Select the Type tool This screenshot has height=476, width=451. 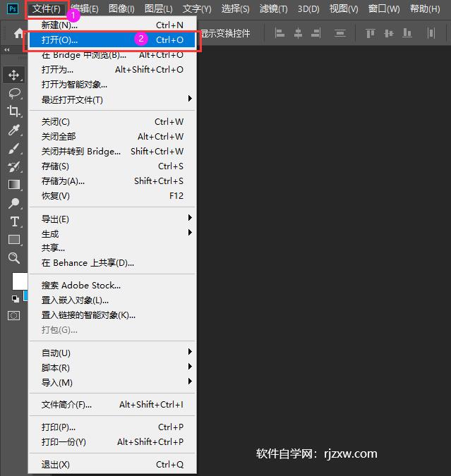pyautogui.click(x=14, y=221)
